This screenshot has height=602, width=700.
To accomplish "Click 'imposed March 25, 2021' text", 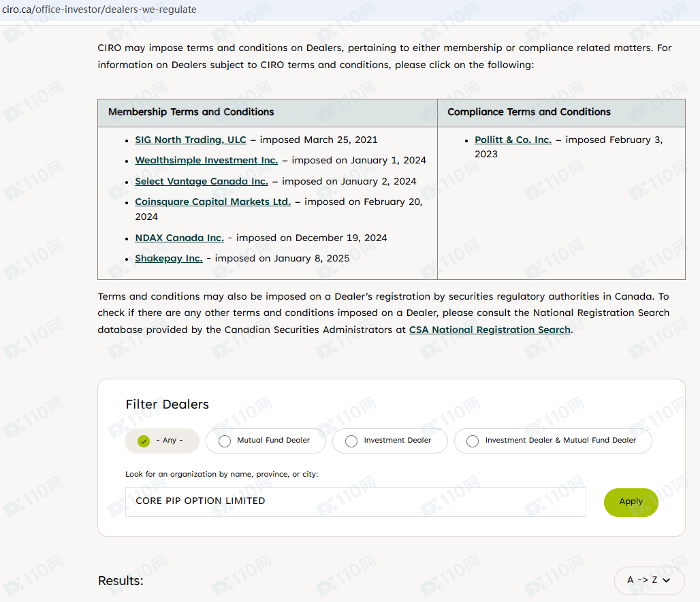I will tap(319, 140).
